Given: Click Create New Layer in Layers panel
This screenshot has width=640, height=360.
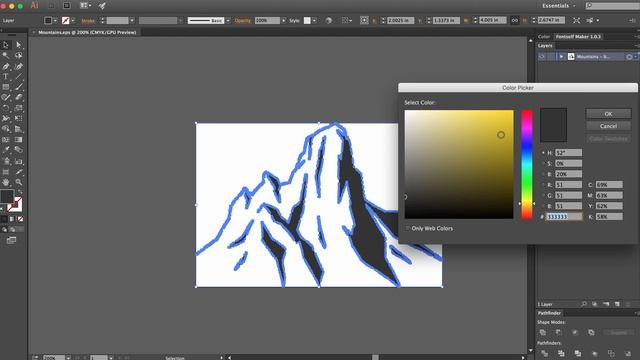Looking at the screenshot, I should [x=617, y=304].
